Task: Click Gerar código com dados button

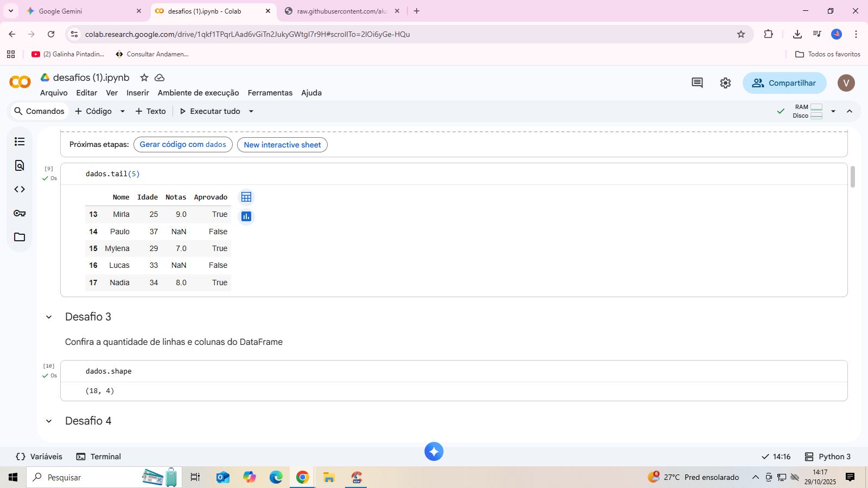Action: 183,145
